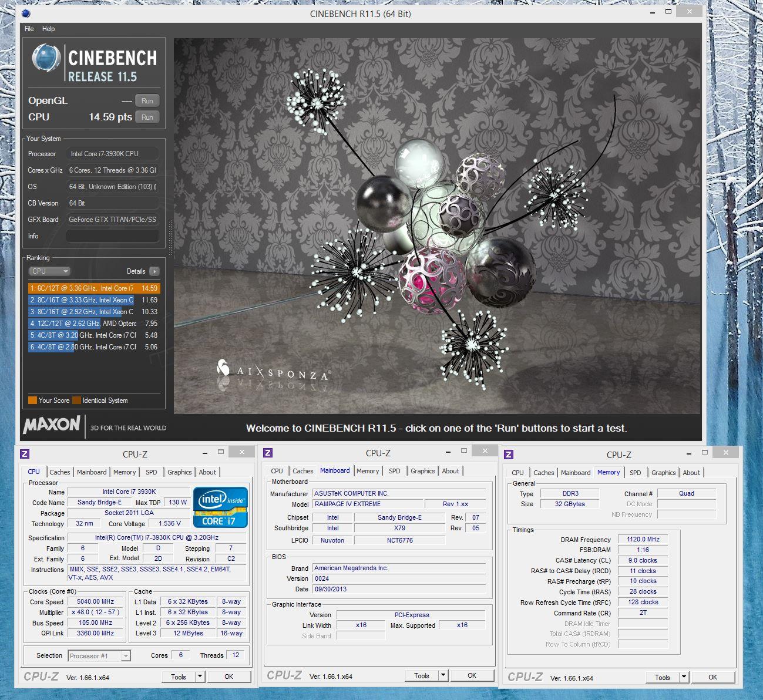Run the OpenGL benchmark
The width and height of the screenshot is (763, 700).
147,101
